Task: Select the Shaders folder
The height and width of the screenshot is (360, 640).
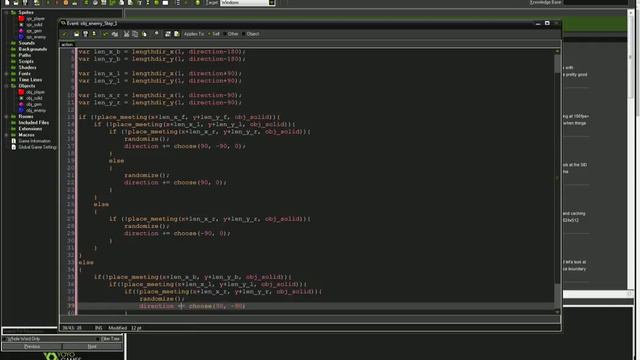Action: coord(27,67)
